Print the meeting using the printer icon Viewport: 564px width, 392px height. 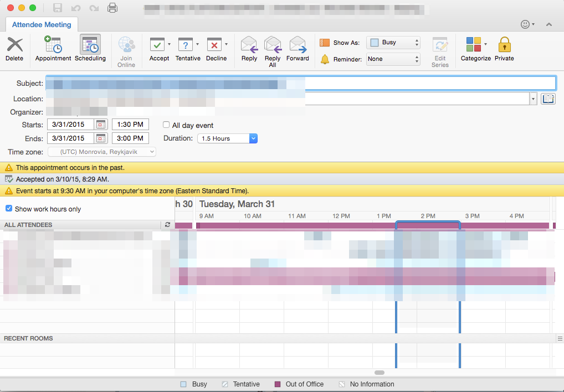(112, 8)
